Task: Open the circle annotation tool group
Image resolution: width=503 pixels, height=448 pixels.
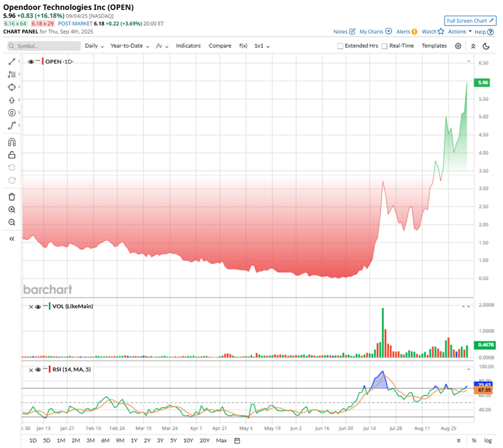Action: coord(12,113)
